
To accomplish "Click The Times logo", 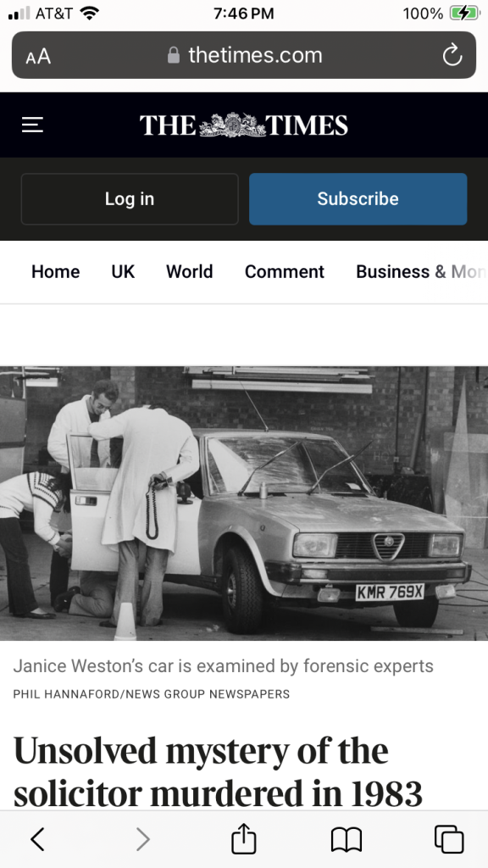I will pos(243,125).
